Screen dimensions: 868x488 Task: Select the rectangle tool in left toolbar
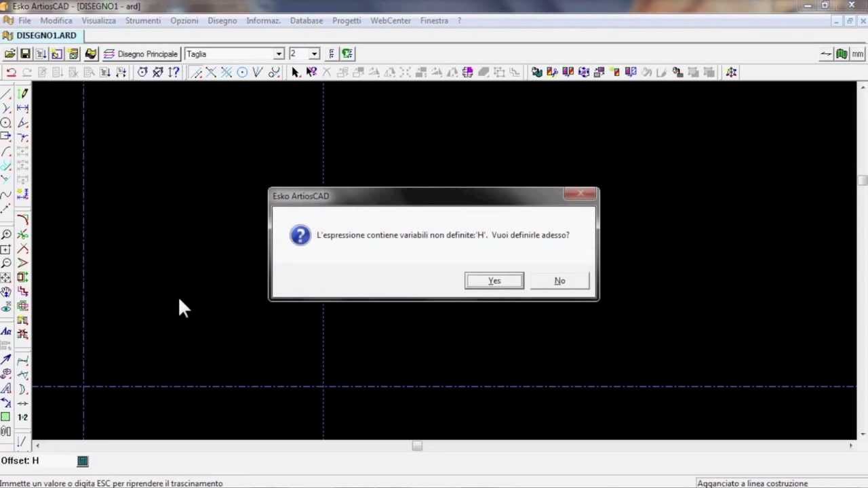(x=6, y=137)
